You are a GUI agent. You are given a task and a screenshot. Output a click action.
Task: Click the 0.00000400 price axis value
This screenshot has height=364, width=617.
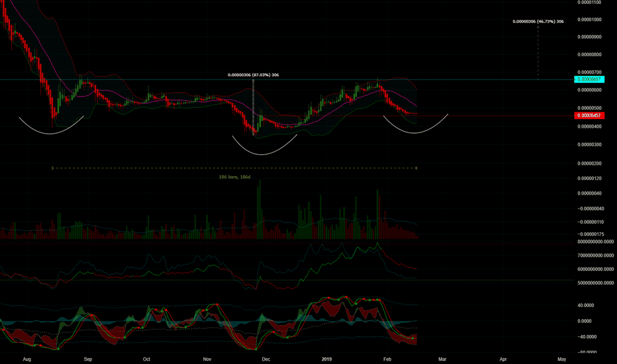pyautogui.click(x=589, y=126)
